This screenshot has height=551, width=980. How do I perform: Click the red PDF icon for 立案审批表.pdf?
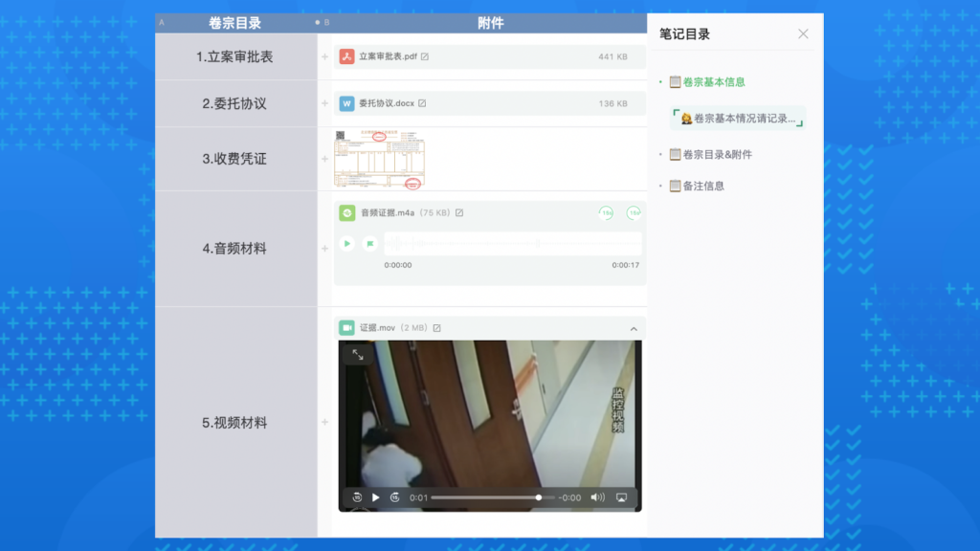tap(346, 56)
